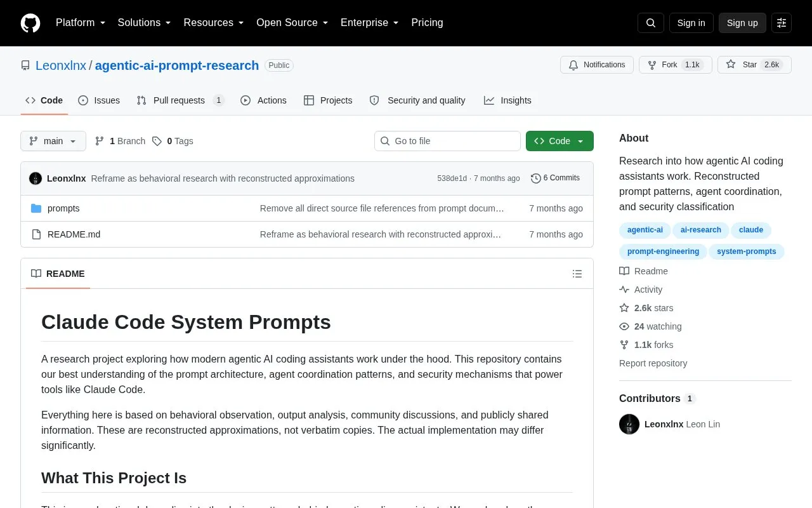Open the green Code dropdown button
The height and width of the screenshot is (508, 812).
560,141
